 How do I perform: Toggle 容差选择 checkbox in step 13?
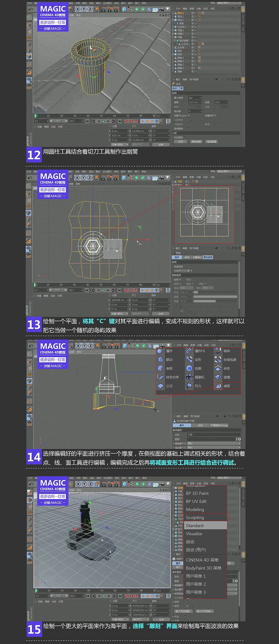(x=191, y=266)
